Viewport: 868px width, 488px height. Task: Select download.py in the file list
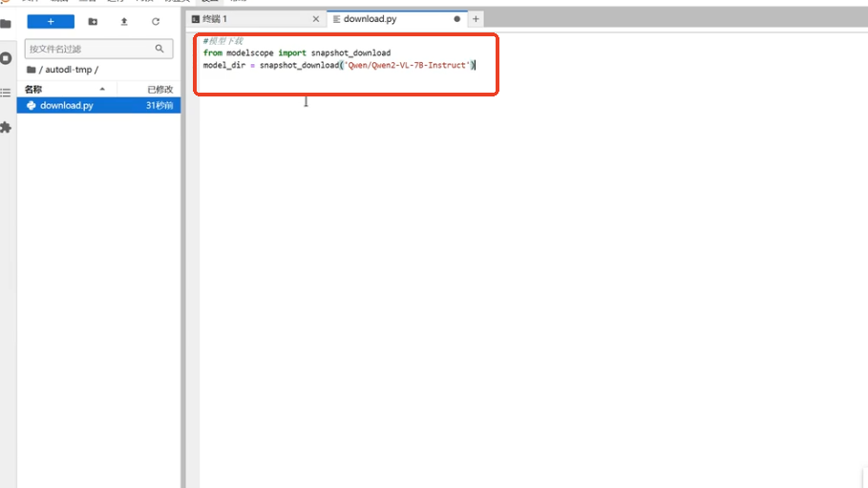(98, 105)
